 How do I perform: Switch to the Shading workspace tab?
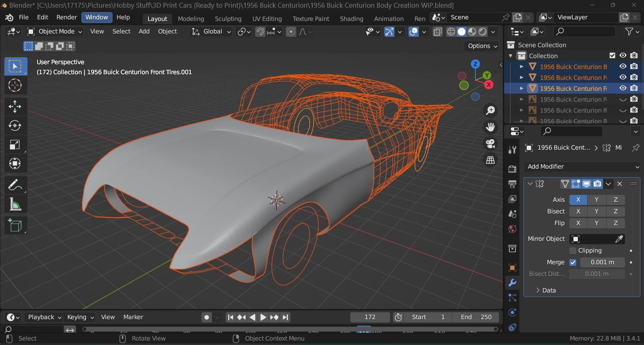click(351, 19)
